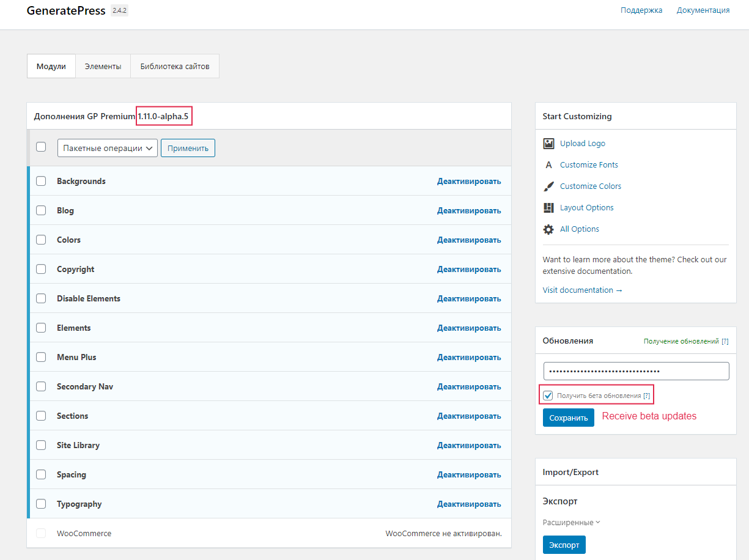Tick the Spacing module checkbox
Image resolution: width=749 pixels, height=560 pixels.
41,474
